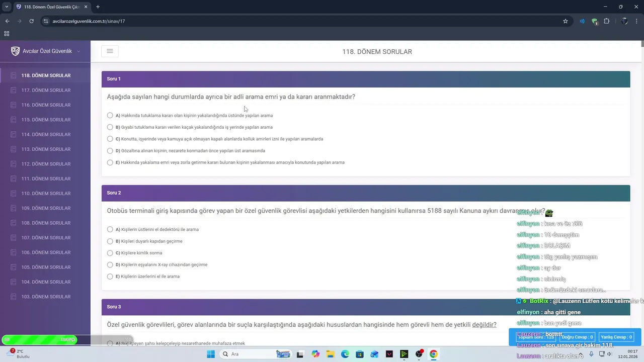Select answer A for Soru 1
Viewport: 644px width, 362px height.
110,115
